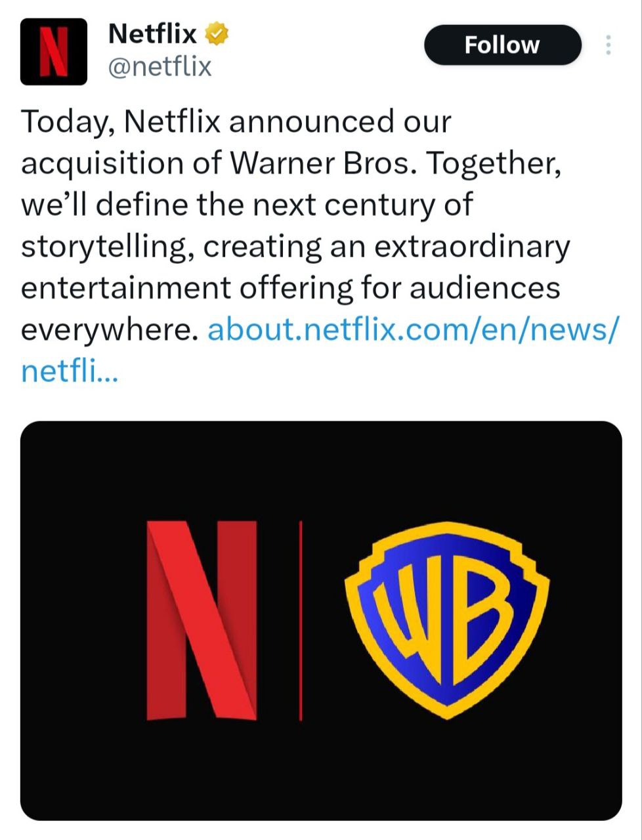Click the large red Netflix N logo
The height and width of the screenshot is (840, 642).
[x=201, y=620]
